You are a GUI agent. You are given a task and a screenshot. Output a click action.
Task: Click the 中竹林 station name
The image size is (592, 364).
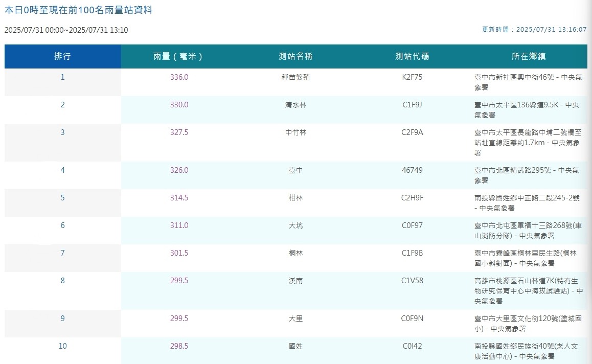(x=295, y=132)
